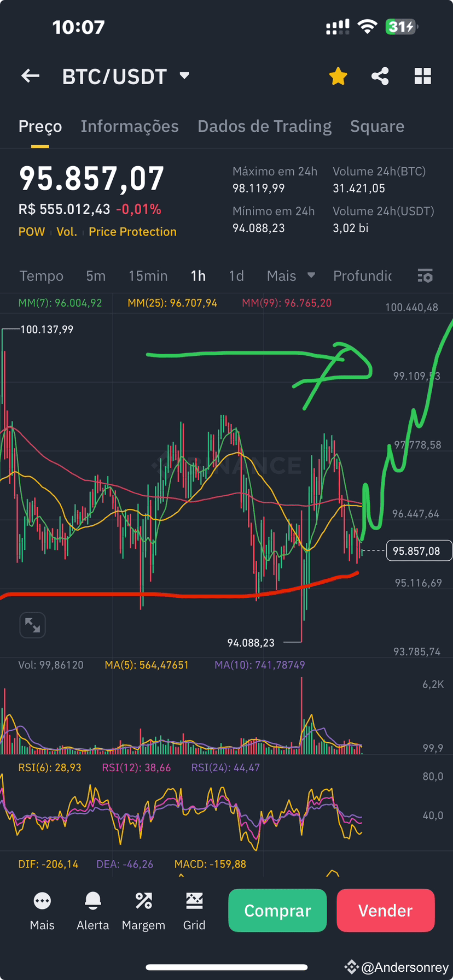The image size is (453, 980).
Task: Open the BTC/USDT pair selector dropdown arrow
Action: pos(184,75)
